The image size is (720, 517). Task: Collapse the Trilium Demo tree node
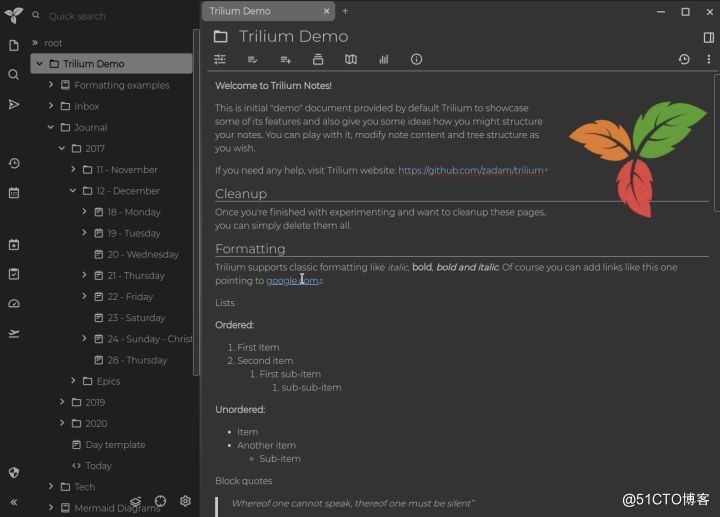click(x=39, y=63)
